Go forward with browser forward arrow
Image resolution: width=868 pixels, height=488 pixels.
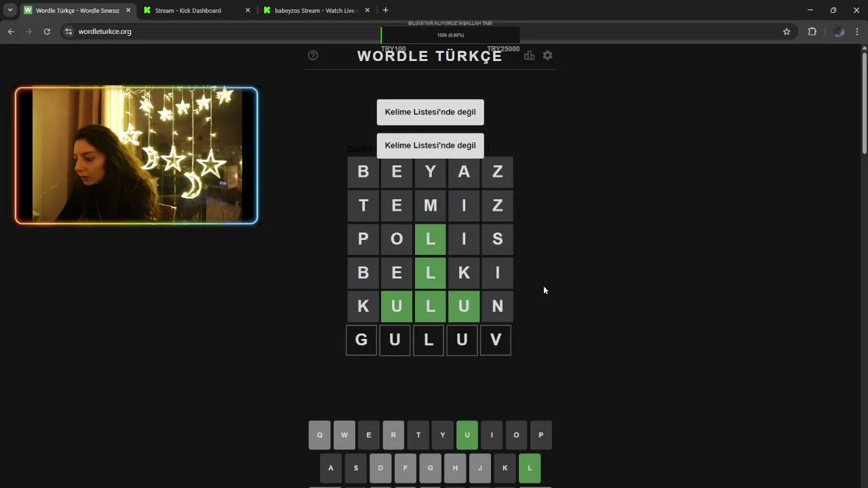(28, 31)
